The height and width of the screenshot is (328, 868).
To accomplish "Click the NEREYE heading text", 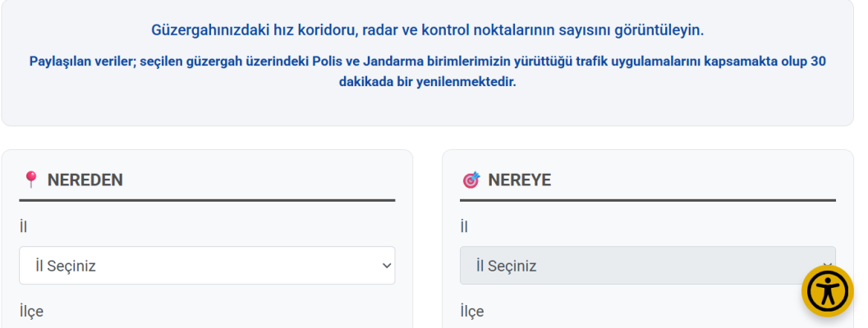I will click(x=519, y=180).
